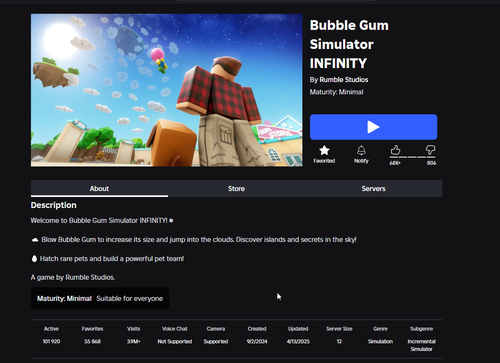The image size is (500, 363).
Task: Open the About tab
Action: 99,188
